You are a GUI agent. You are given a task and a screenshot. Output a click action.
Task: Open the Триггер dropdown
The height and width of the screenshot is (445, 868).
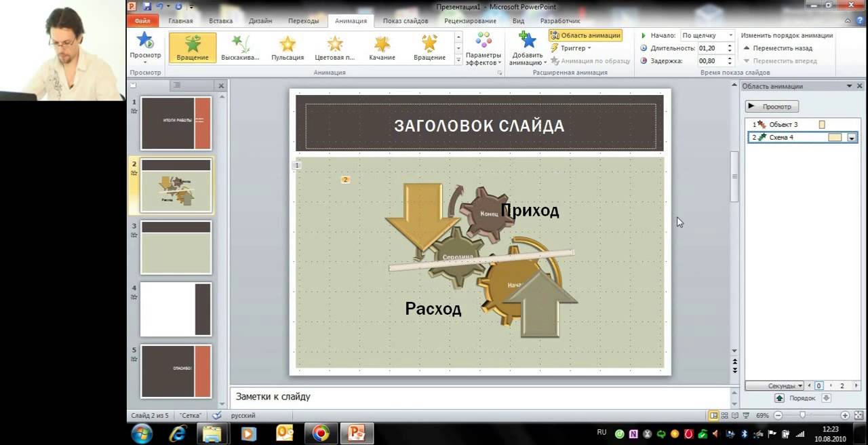(570, 48)
